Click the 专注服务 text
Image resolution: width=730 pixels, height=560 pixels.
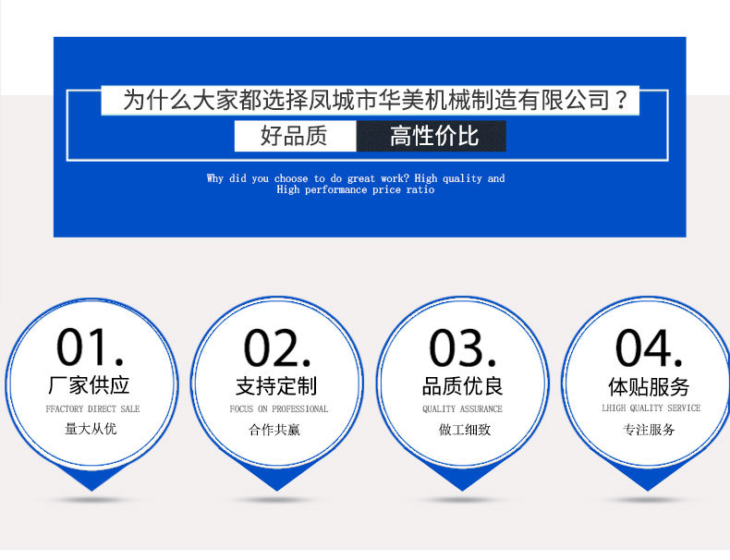pos(649,429)
